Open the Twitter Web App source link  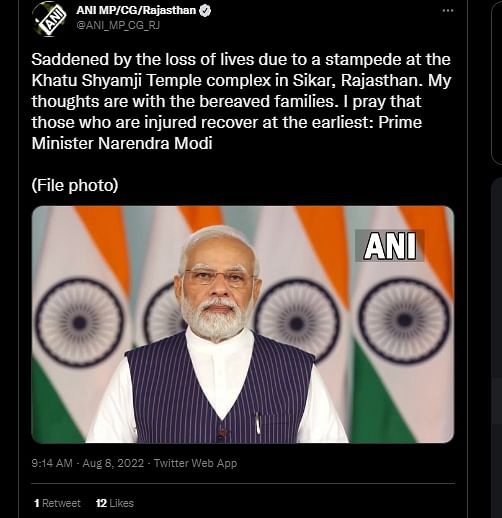click(195, 463)
